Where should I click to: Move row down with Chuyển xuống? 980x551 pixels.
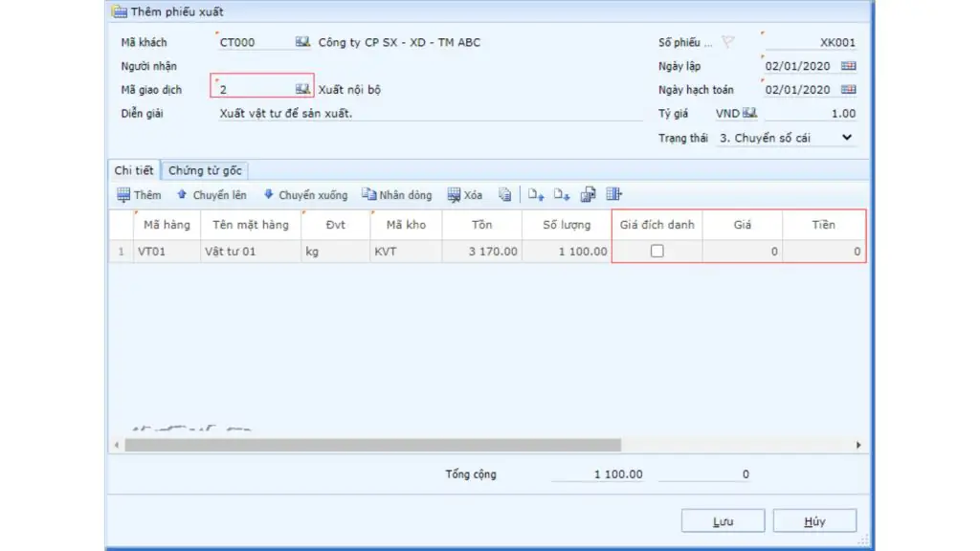[305, 195]
